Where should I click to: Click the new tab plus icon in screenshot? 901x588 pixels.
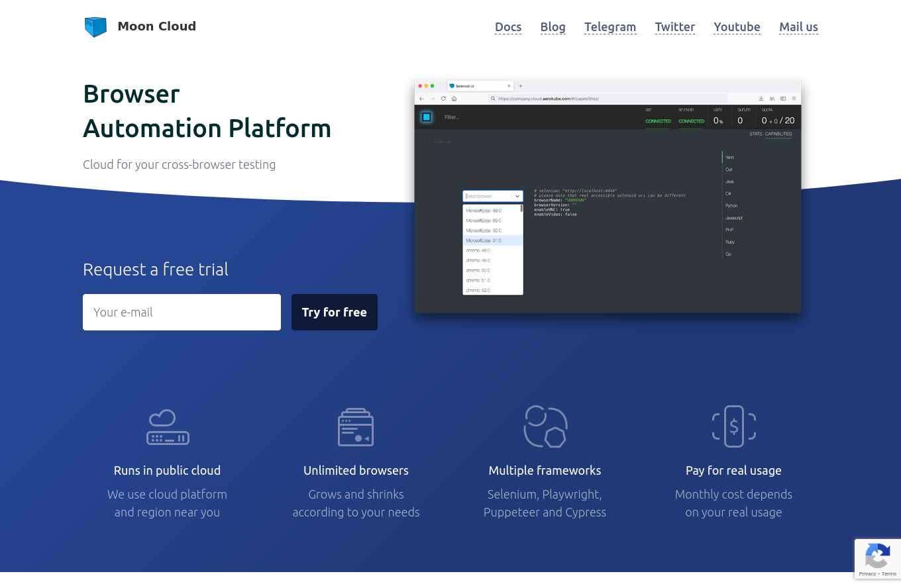point(521,86)
